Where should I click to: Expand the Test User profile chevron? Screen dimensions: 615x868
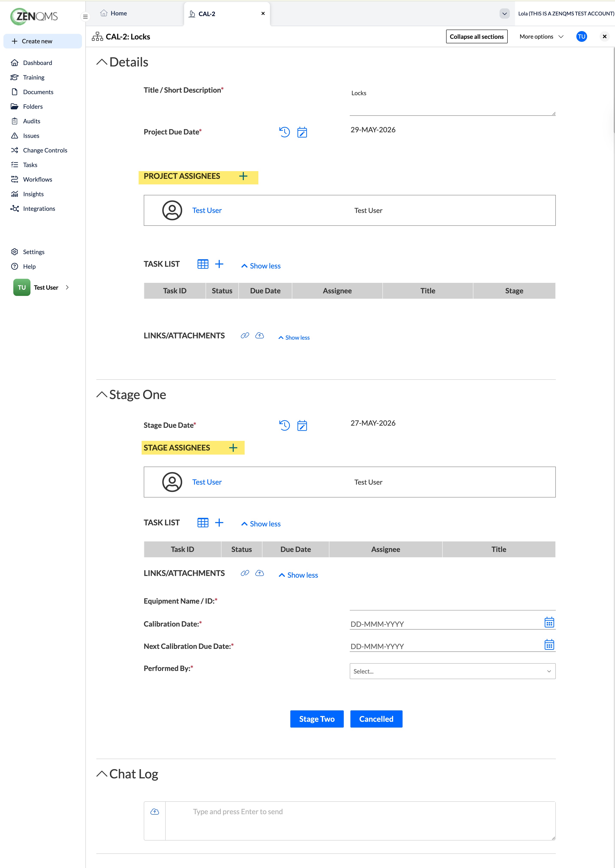coord(67,287)
